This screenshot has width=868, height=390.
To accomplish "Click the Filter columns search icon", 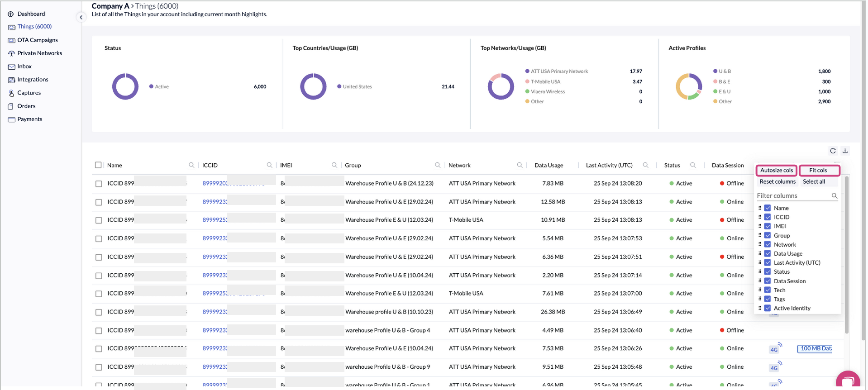I will [x=834, y=196].
